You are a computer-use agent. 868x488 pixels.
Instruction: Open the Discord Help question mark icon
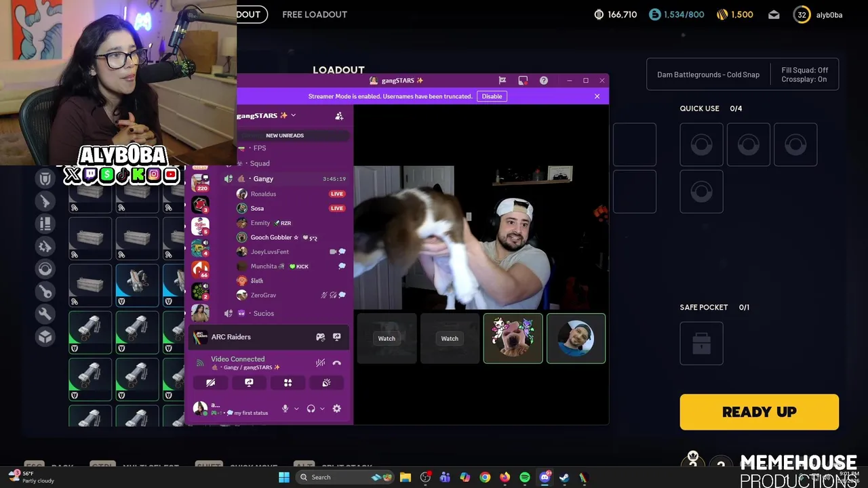point(543,81)
